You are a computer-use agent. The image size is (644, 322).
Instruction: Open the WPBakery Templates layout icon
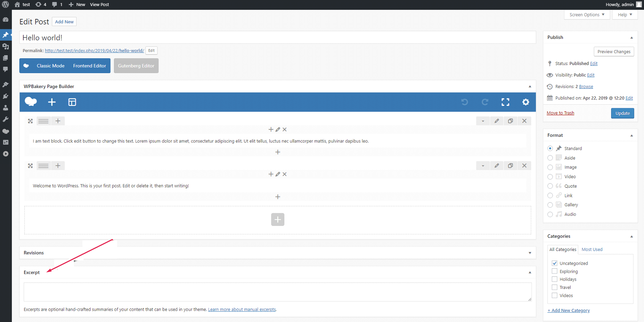point(72,102)
